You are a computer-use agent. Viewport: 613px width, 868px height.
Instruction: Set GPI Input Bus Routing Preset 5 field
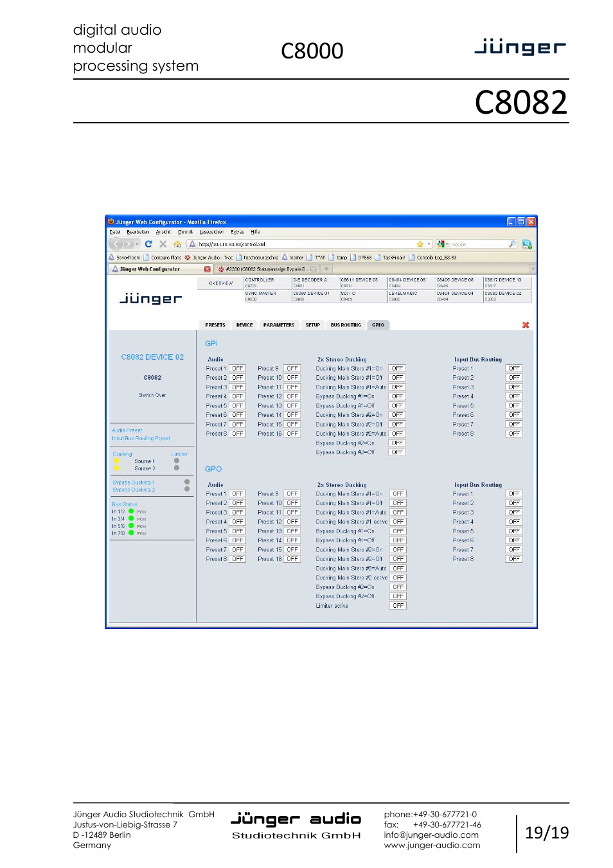[x=514, y=406]
